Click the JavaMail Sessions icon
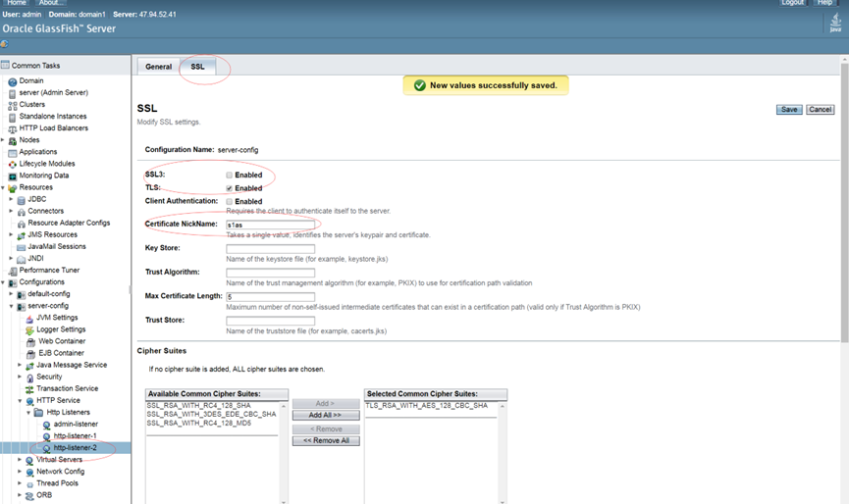Image resolution: width=849 pixels, height=504 pixels. (22, 247)
